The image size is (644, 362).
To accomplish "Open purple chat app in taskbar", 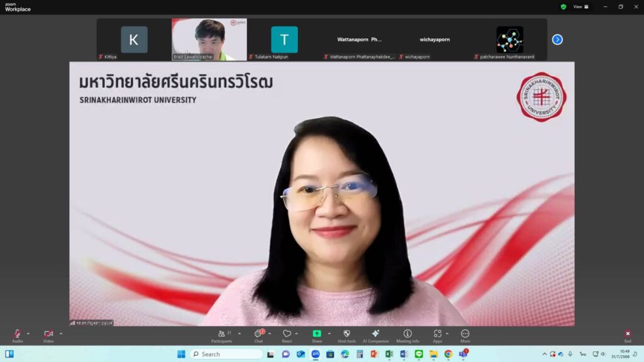I will click(286, 354).
